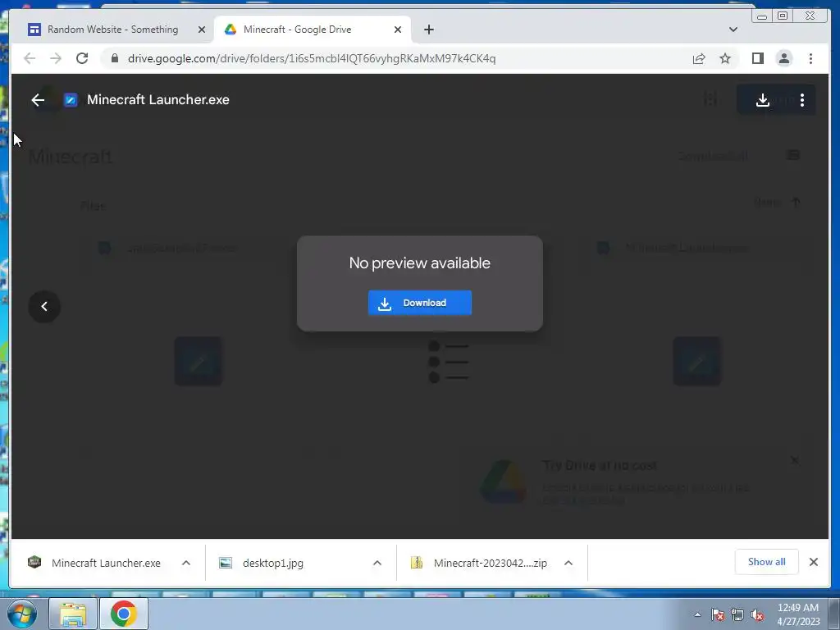Open a new browser tab
840x630 pixels.
tap(428, 30)
